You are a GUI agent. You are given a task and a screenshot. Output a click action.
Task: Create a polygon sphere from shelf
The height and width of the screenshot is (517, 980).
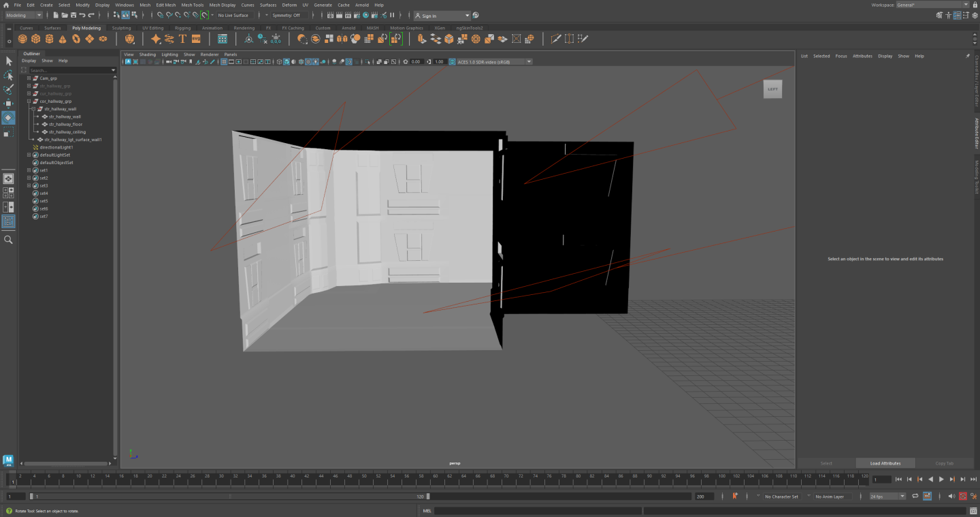tap(22, 39)
